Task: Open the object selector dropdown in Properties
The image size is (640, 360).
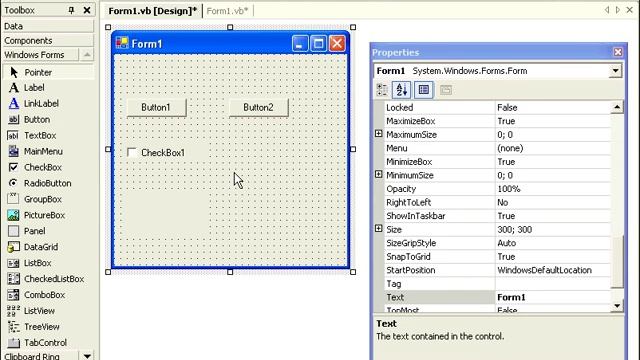Action: click(615, 71)
